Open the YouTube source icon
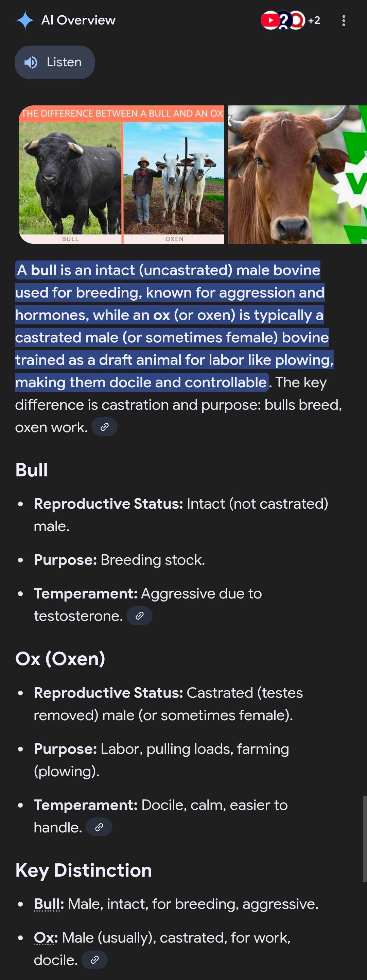This screenshot has height=980, width=367. point(269,20)
